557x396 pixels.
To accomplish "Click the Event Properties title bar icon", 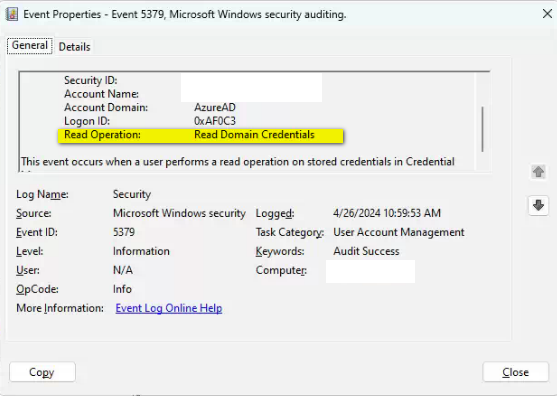I will [x=12, y=15].
